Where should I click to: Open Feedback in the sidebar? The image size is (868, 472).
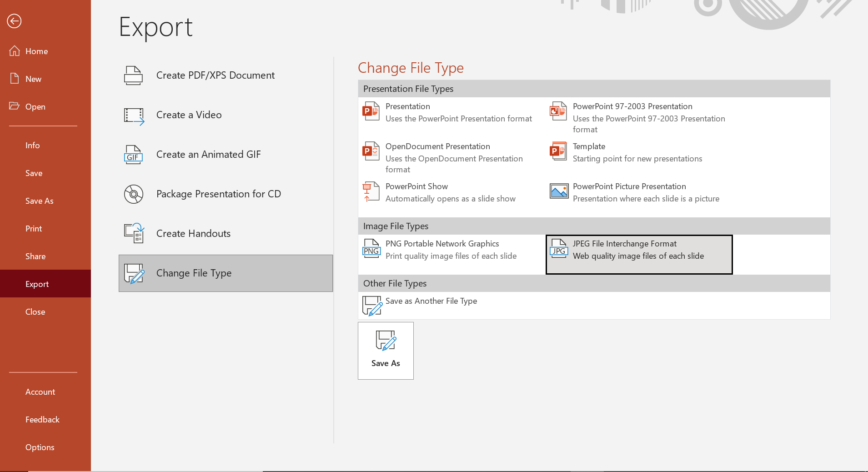[45, 419]
